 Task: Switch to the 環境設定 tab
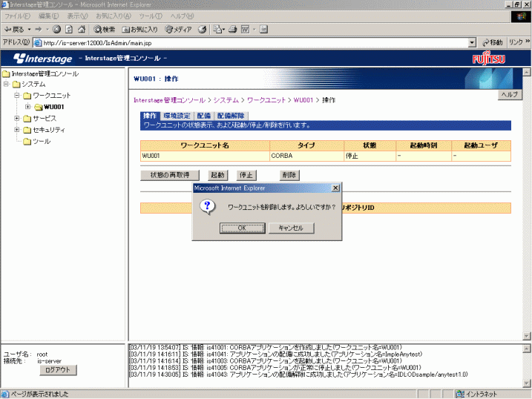click(177, 116)
